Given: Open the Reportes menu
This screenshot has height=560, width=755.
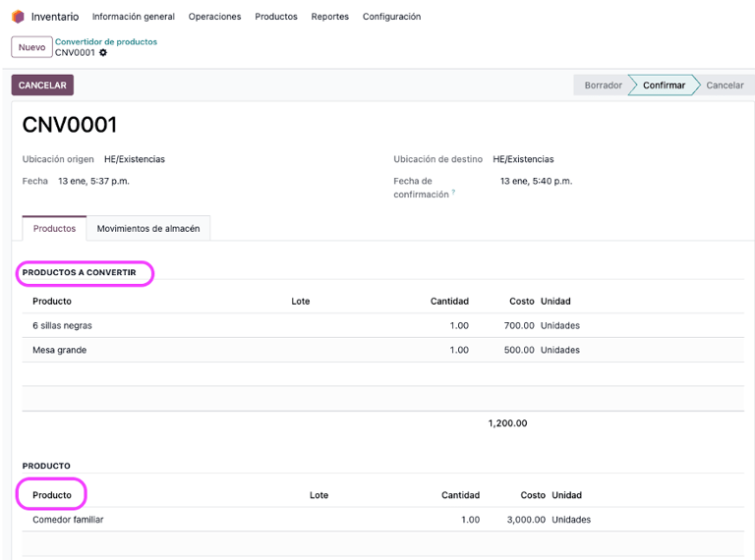Looking at the screenshot, I should point(329,17).
